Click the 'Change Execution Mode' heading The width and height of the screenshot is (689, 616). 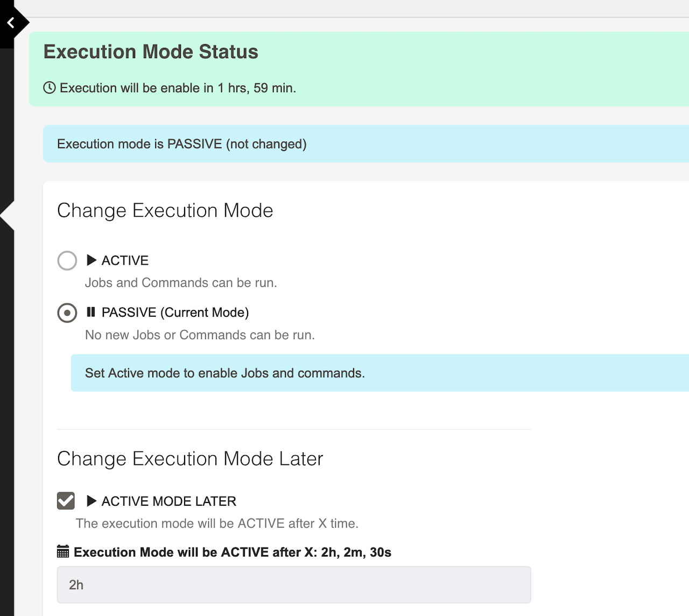coord(165,210)
